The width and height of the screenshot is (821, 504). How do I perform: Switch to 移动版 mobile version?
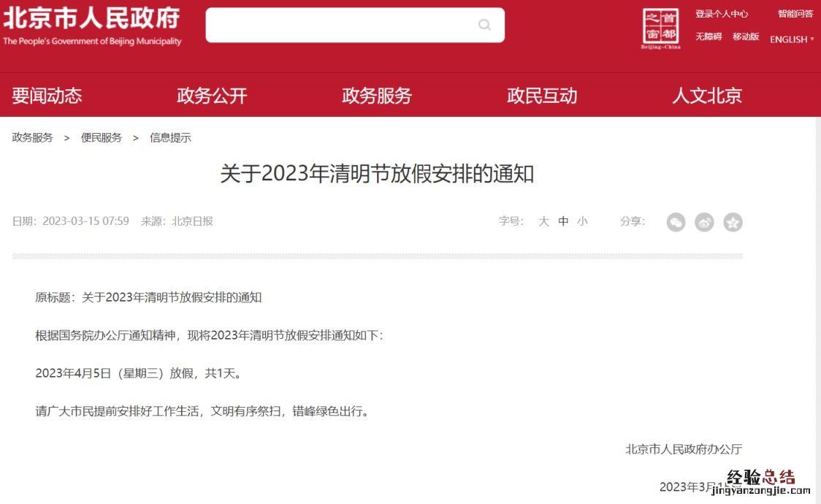pos(746,36)
